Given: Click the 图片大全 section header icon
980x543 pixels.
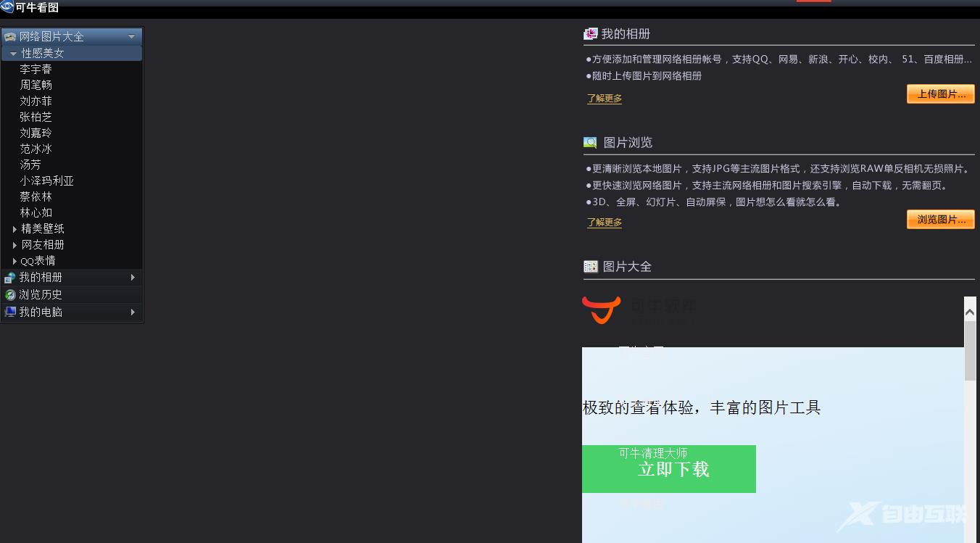Looking at the screenshot, I should pyautogui.click(x=591, y=267).
